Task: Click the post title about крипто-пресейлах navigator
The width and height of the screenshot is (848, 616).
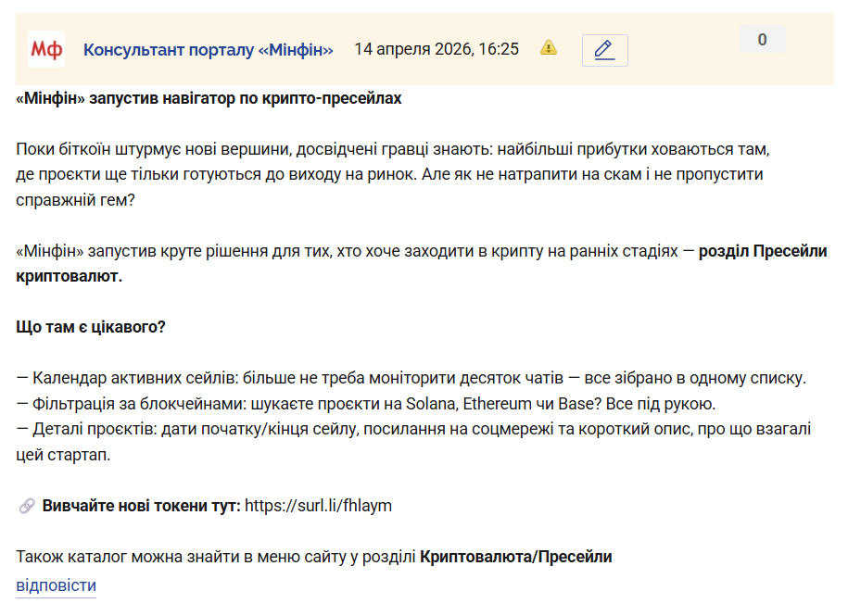Action: click(x=209, y=98)
